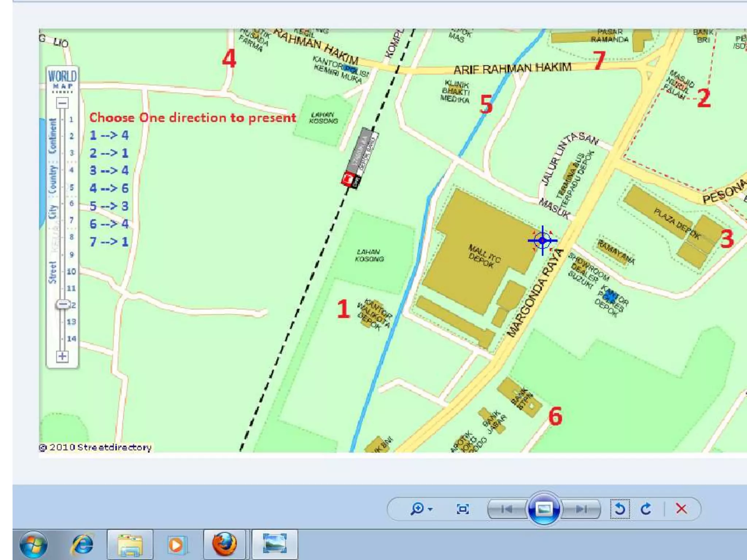Play the slide show
This screenshot has width=747, height=560.
click(543, 509)
